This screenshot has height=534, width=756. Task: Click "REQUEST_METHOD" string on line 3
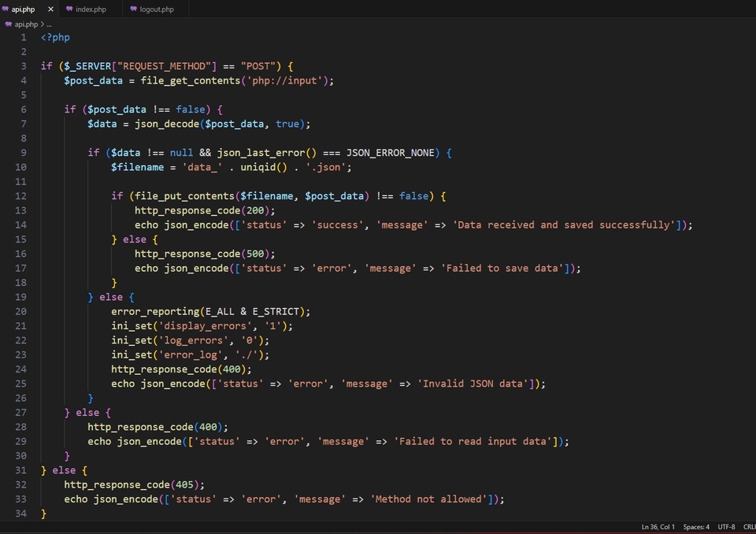[164, 66]
